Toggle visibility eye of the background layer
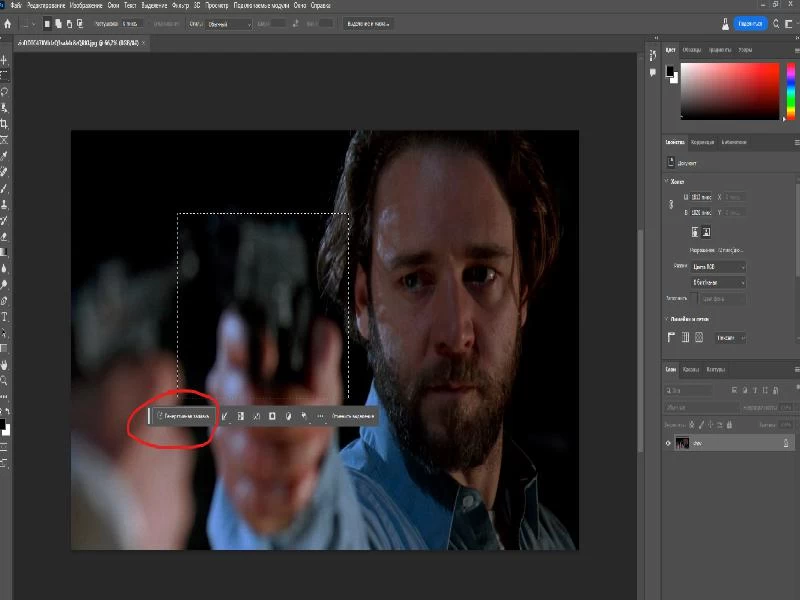 click(x=668, y=443)
